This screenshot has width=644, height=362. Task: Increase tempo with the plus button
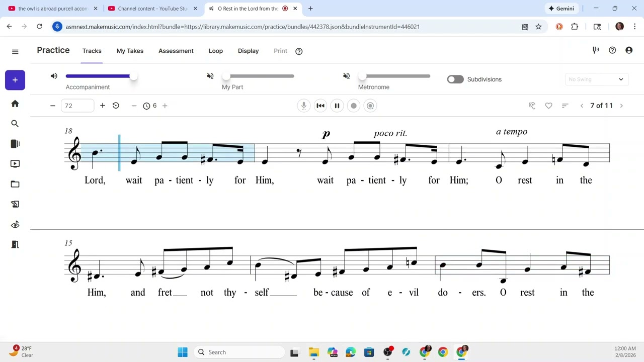[x=103, y=106]
